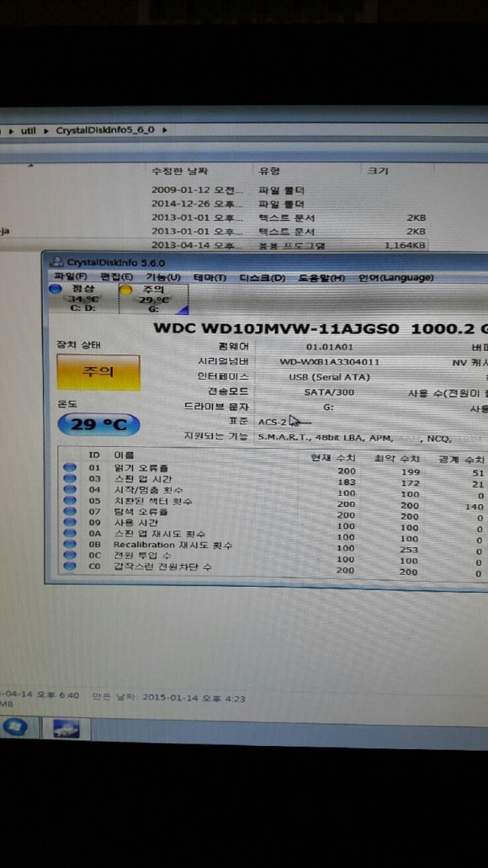Click the CrystalDiskInfo title bar app icon
The width and height of the screenshot is (488, 868).
56,262
